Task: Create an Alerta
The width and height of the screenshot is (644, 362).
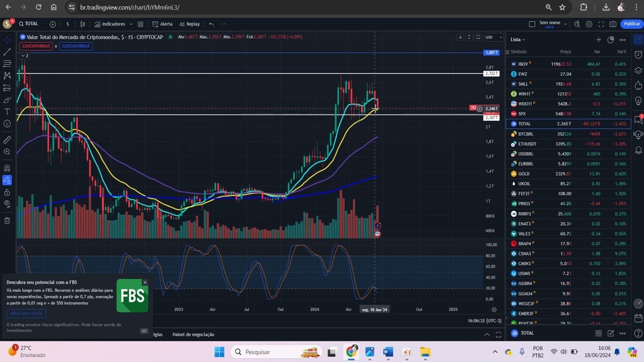Action: (162, 24)
